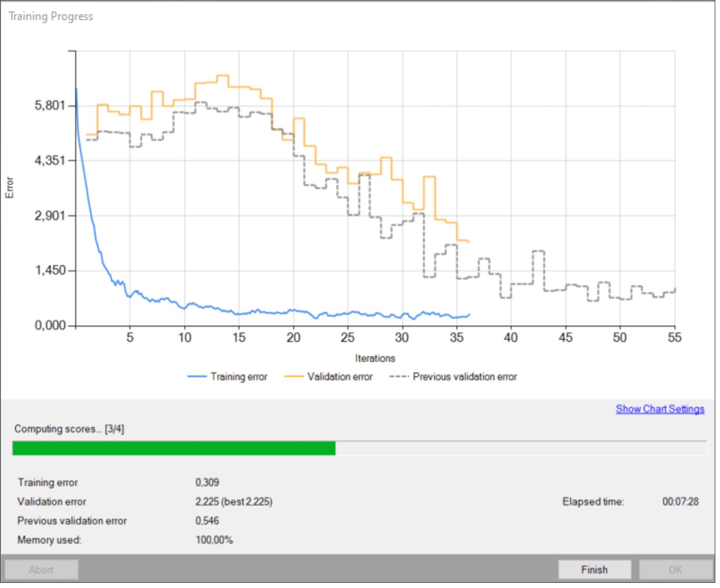Open the Show Chart Settings link
Viewport: 720px width, 588px height.
click(659, 409)
